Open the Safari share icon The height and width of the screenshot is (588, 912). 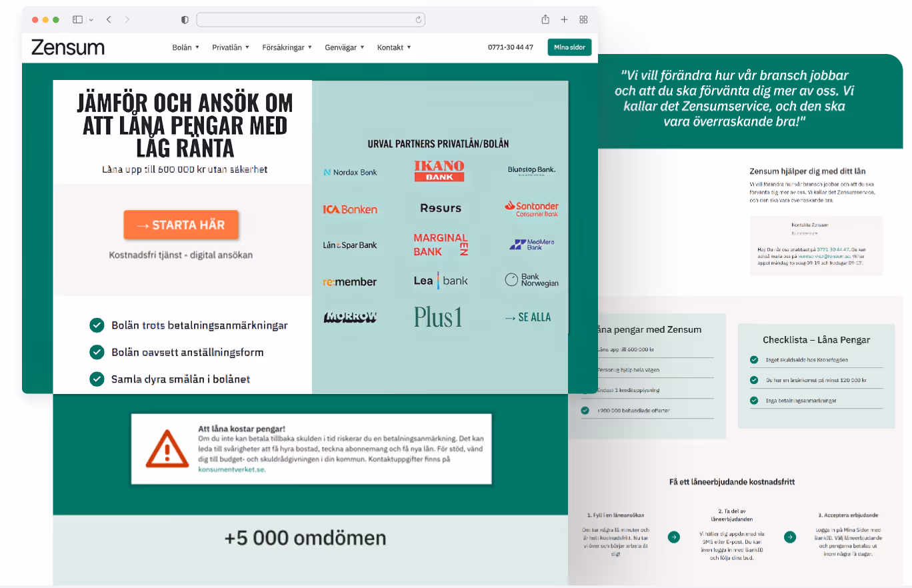[545, 19]
